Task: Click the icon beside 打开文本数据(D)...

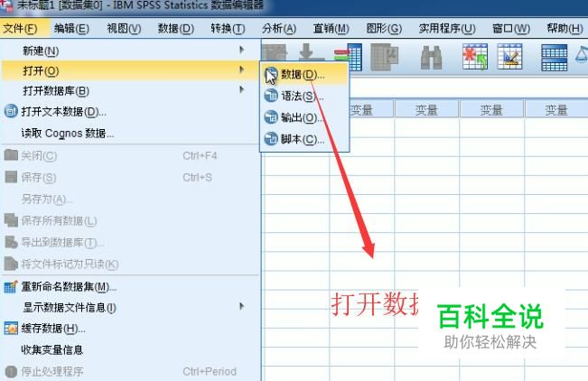Action: tap(11, 111)
